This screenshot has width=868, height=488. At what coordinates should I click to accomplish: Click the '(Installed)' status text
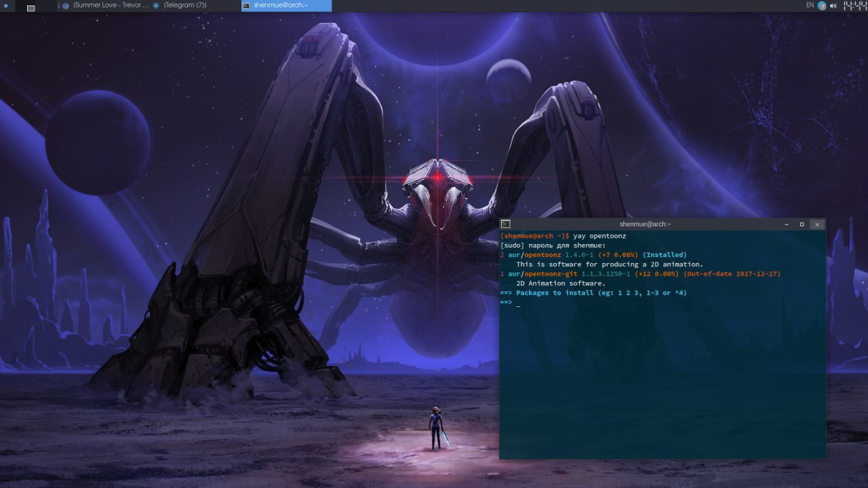(665, 255)
